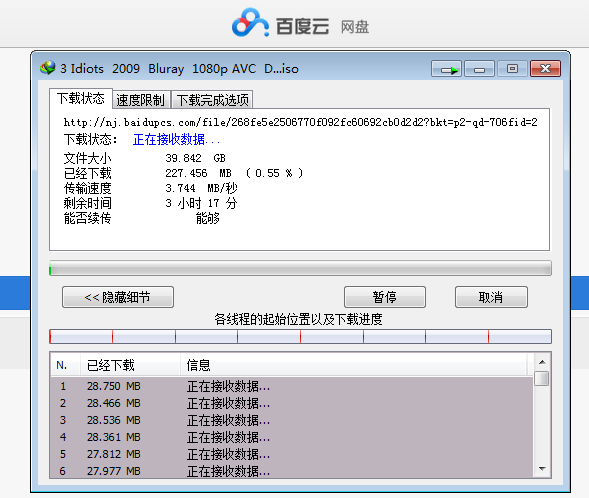589x498 pixels.
Task: Click the thread list scrollbar thumb
Action: tap(542, 378)
